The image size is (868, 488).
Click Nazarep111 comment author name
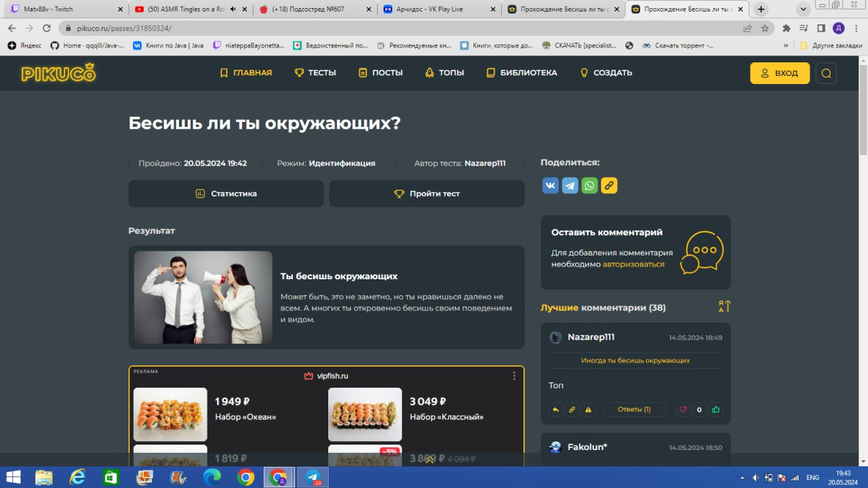(591, 337)
